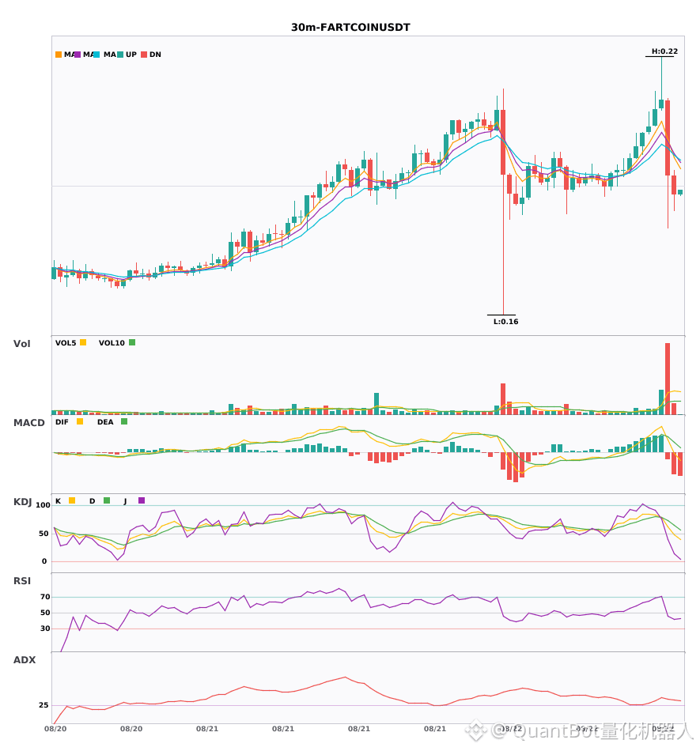The width and height of the screenshot is (700, 751).
Task: Select the 'UP' legend label
Action: [131, 55]
